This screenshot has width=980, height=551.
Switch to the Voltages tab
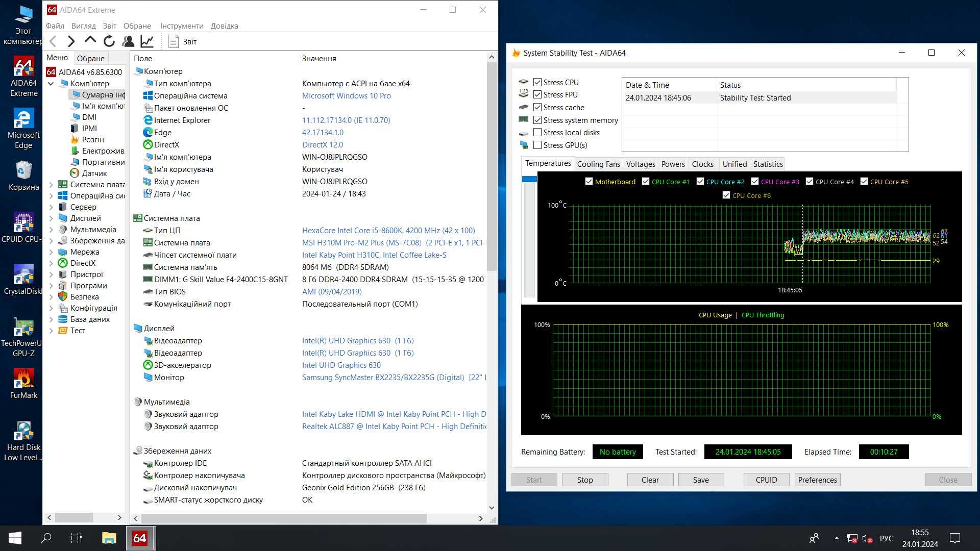(641, 164)
